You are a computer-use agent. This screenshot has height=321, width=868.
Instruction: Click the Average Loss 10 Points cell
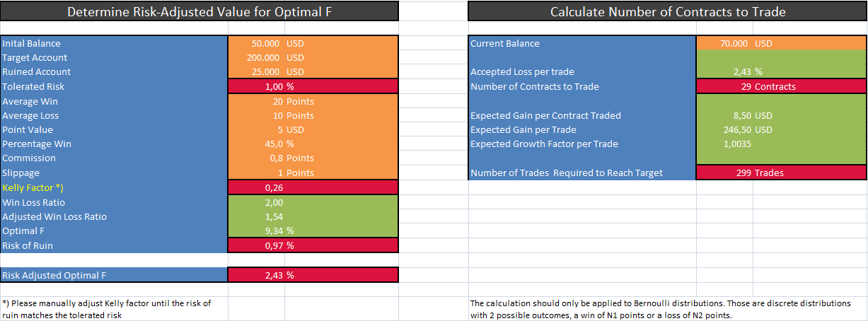tap(313, 115)
